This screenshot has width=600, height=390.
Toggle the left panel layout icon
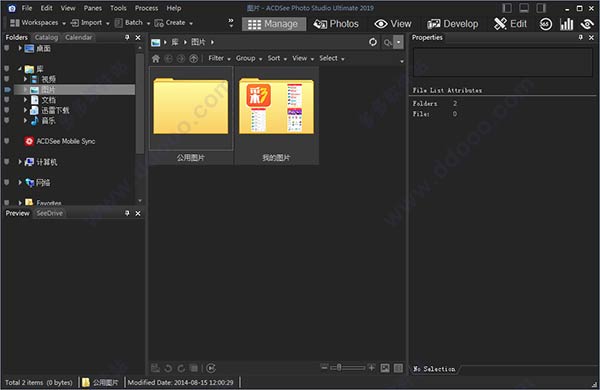coord(507,8)
